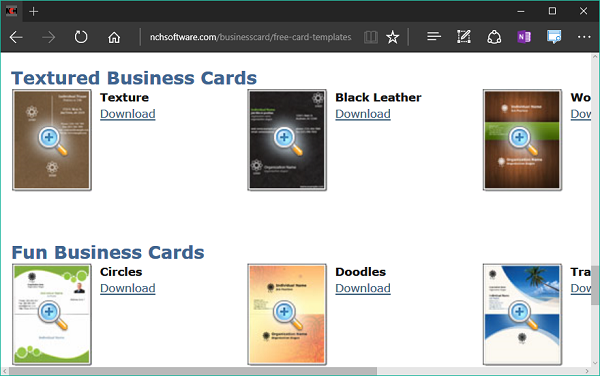Click the scroll left arrow
Viewport: 600px width, 376px height.
(5, 371)
